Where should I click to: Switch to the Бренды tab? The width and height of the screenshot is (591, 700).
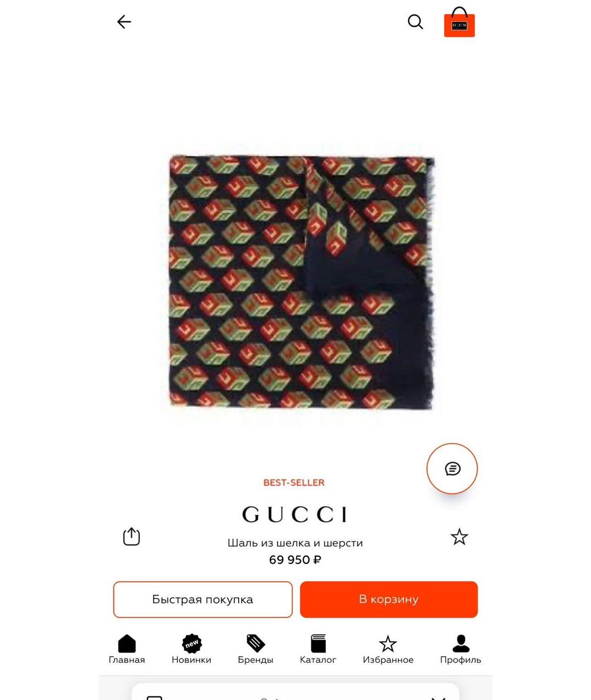click(x=256, y=649)
